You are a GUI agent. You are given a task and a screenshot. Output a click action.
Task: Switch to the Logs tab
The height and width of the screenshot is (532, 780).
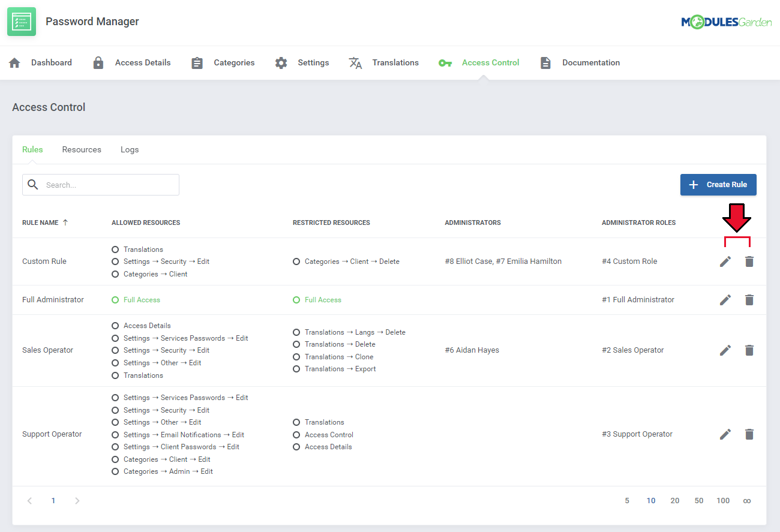pyautogui.click(x=130, y=149)
